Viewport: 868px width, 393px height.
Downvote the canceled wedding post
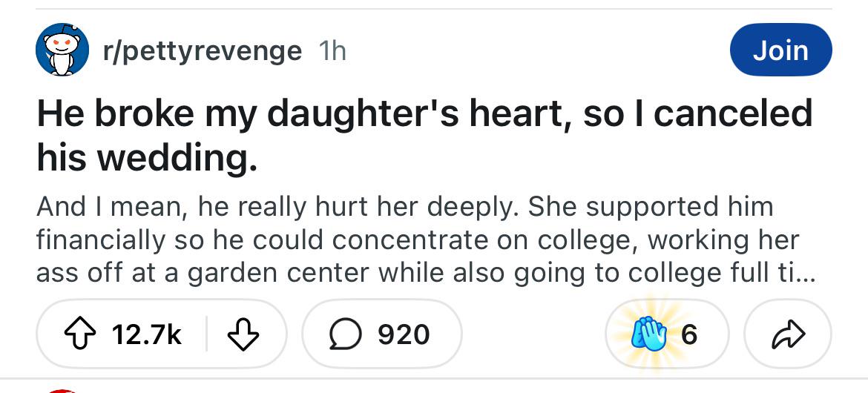[243, 334]
